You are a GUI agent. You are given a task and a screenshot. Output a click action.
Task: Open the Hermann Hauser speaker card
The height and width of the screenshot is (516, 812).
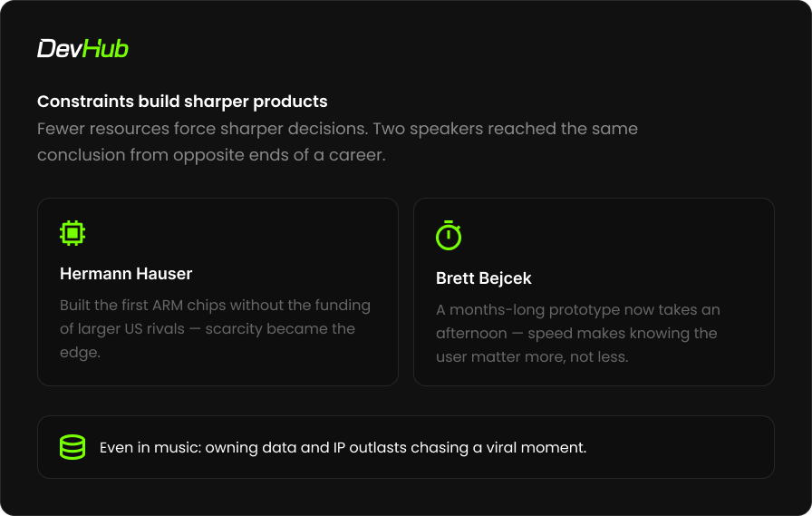pyautogui.click(x=217, y=292)
